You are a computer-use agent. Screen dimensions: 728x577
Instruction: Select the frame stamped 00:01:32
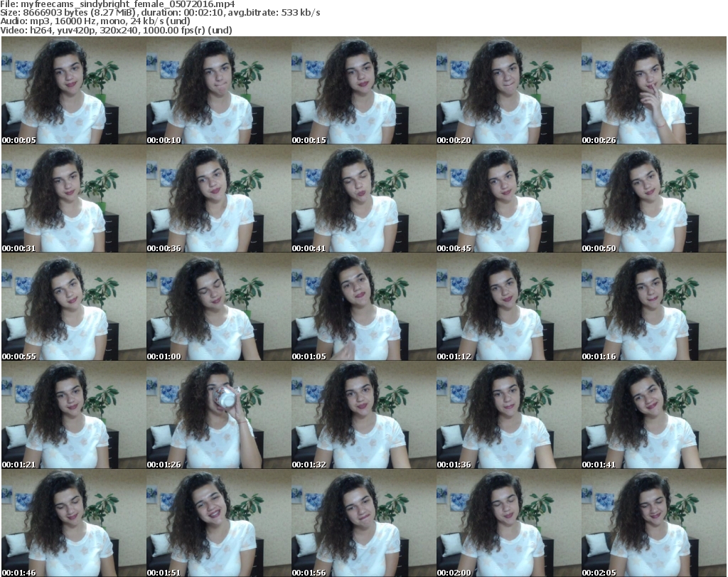click(x=363, y=415)
